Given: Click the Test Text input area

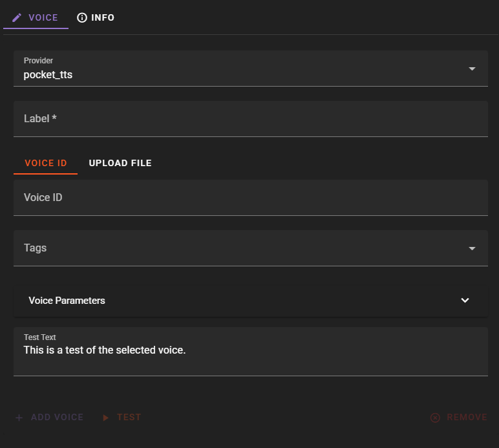Looking at the screenshot, I should click(x=250, y=352).
